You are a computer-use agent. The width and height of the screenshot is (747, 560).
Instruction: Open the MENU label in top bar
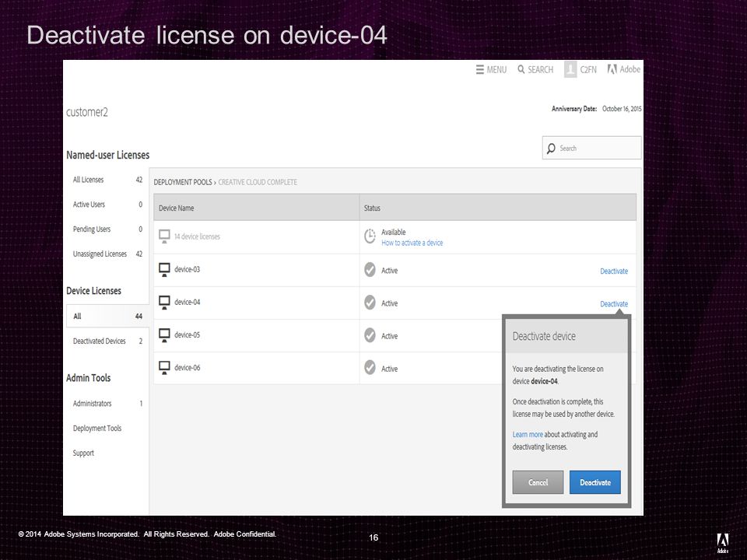click(496, 69)
